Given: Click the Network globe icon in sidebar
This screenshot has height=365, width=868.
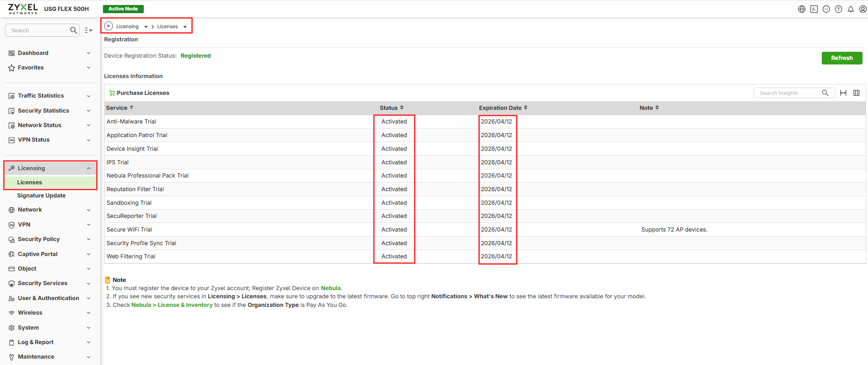Looking at the screenshot, I should pos(12,210).
